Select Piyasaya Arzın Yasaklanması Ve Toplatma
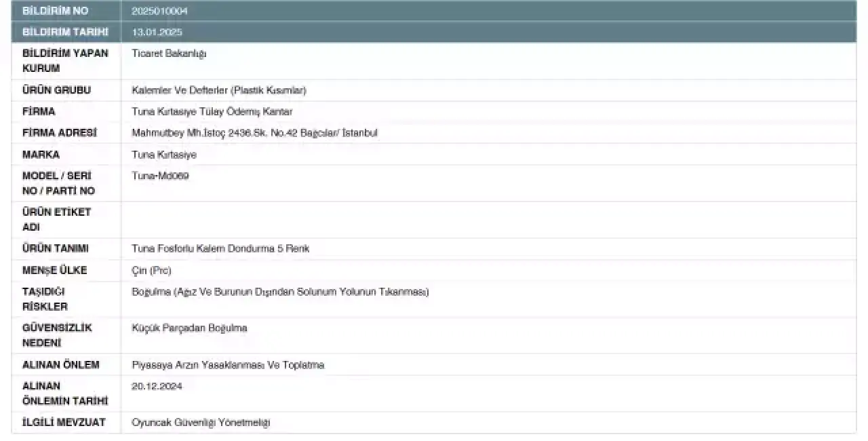The width and height of the screenshot is (868, 441). [228, 365]
